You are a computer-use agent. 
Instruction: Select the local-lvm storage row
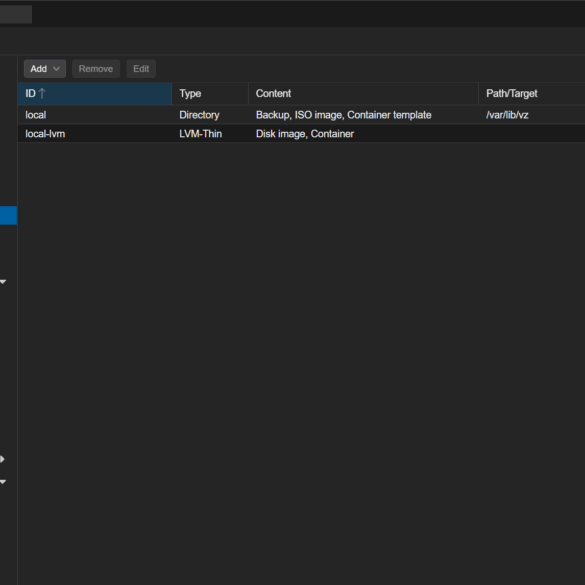click(x=301, y=134)
